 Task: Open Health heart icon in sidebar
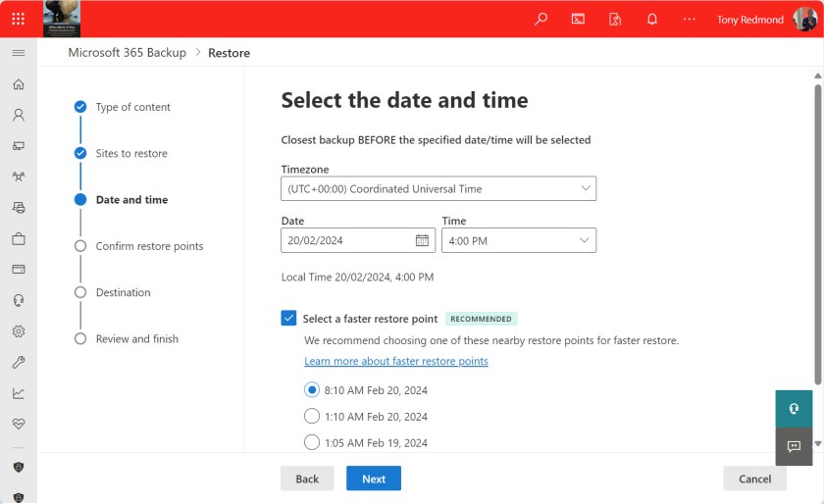pyautogui.click(x=19, y=424)
